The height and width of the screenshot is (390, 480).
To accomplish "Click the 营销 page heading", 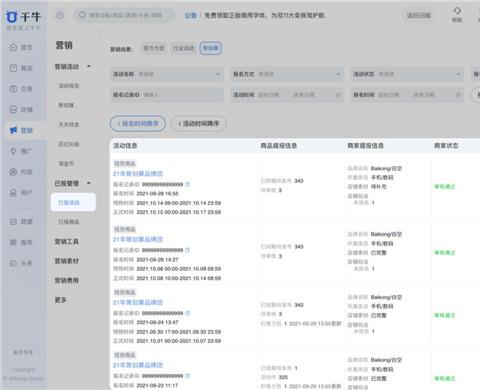I will (x=64, y=45).
